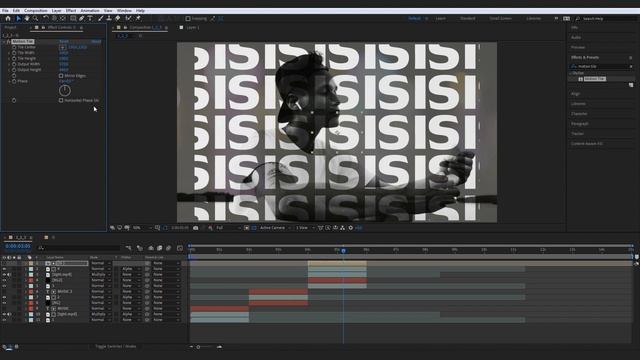Enable the Mirror Edges checkbox
The height and width of the screenshot is (360, 640).
(61, 76)
